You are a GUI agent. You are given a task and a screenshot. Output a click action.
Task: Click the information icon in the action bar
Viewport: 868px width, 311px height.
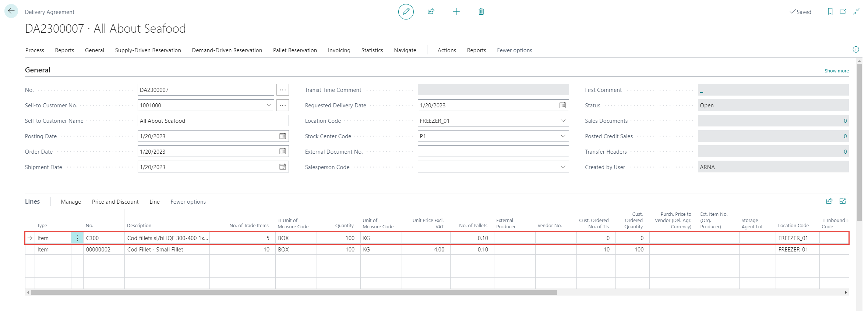coord(856,50)
